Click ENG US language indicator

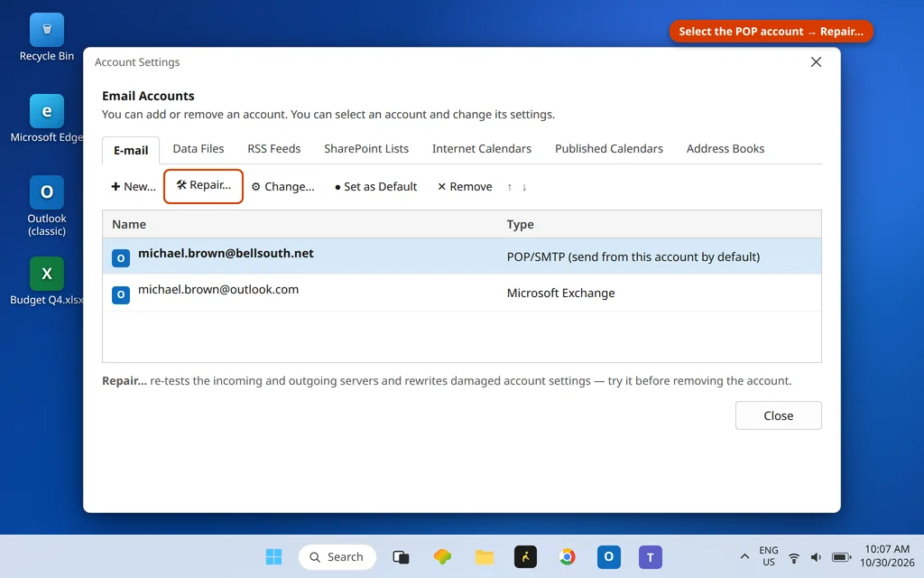pos(769,556)
